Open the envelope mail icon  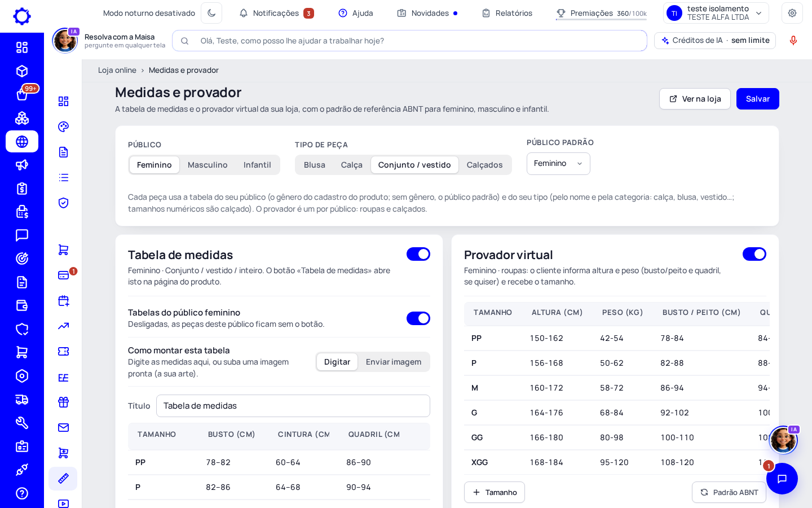tap(63, 427)
